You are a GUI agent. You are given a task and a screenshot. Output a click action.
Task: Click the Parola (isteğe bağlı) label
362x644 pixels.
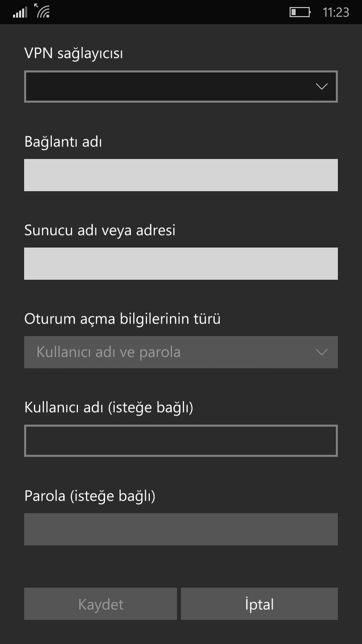click(x=90, y=496)
